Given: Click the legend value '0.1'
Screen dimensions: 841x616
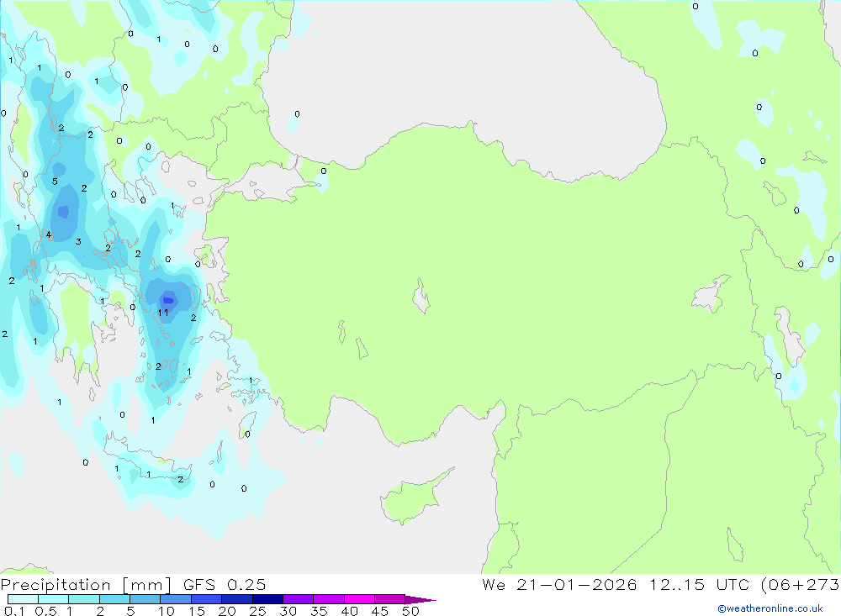Looking at the screenshot, I should click(x=14, y=611).
